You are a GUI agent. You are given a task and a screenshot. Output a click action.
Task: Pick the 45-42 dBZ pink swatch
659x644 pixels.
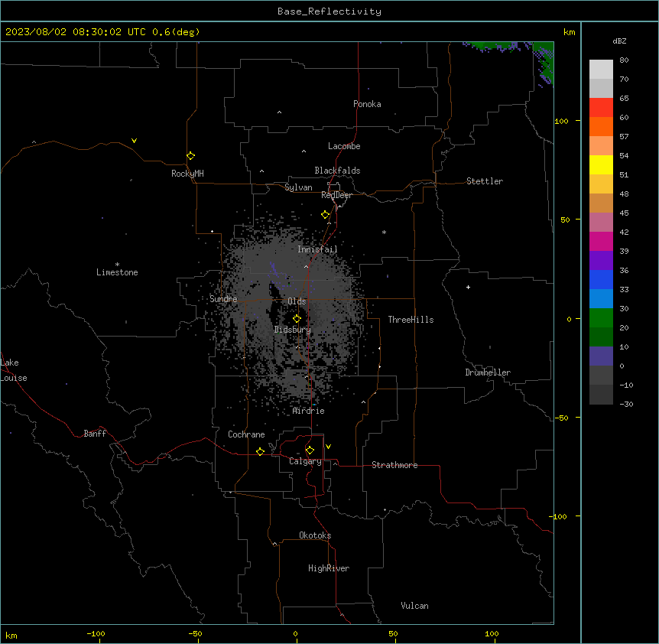click(601, 223)
